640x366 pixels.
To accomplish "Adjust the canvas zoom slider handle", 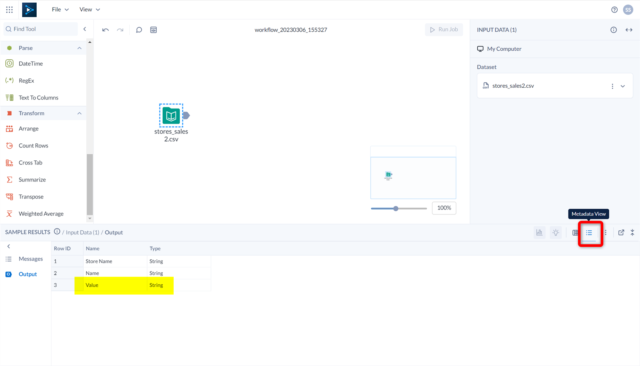I will pyautogui.click(x=396, y=209).
